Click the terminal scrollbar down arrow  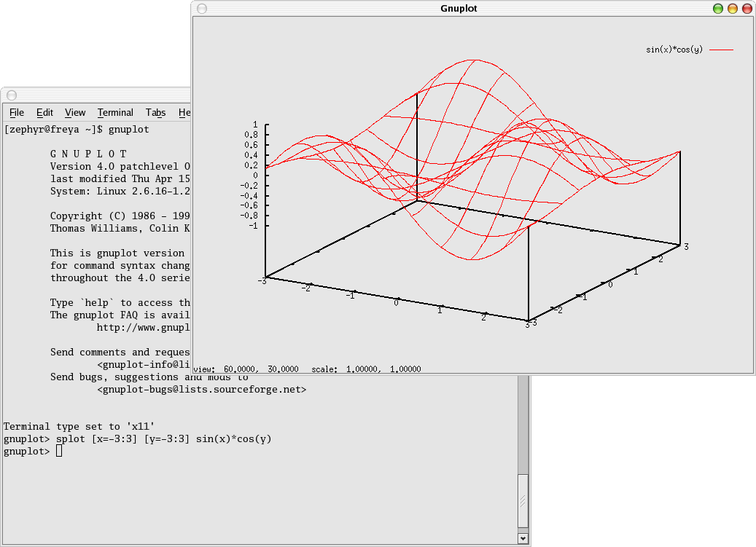point(523,539)
